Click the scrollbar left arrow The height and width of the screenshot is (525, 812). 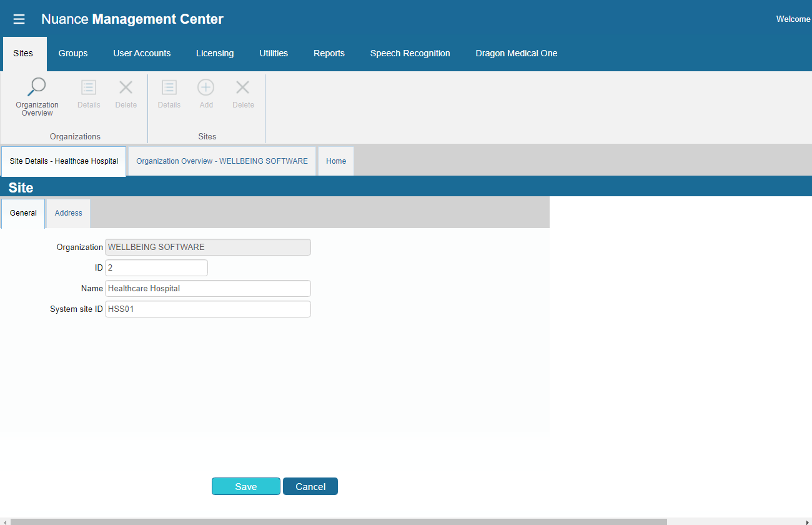click(x=5, y=521)
